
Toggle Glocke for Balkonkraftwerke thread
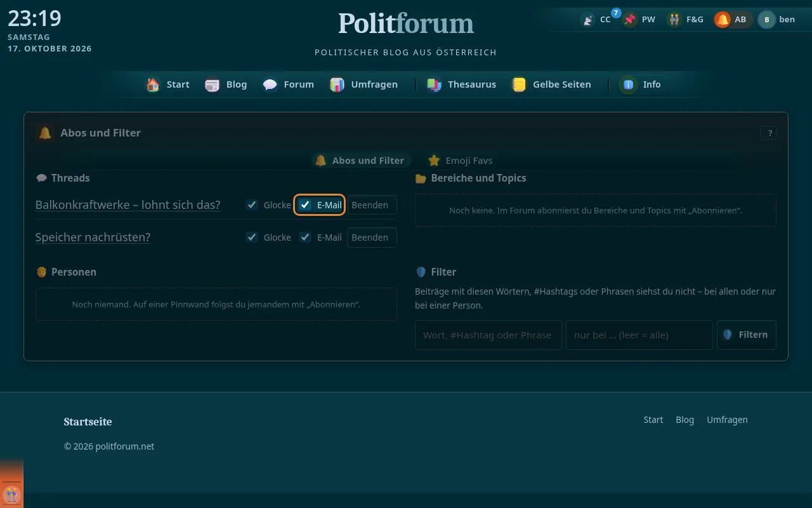(252, 205)
